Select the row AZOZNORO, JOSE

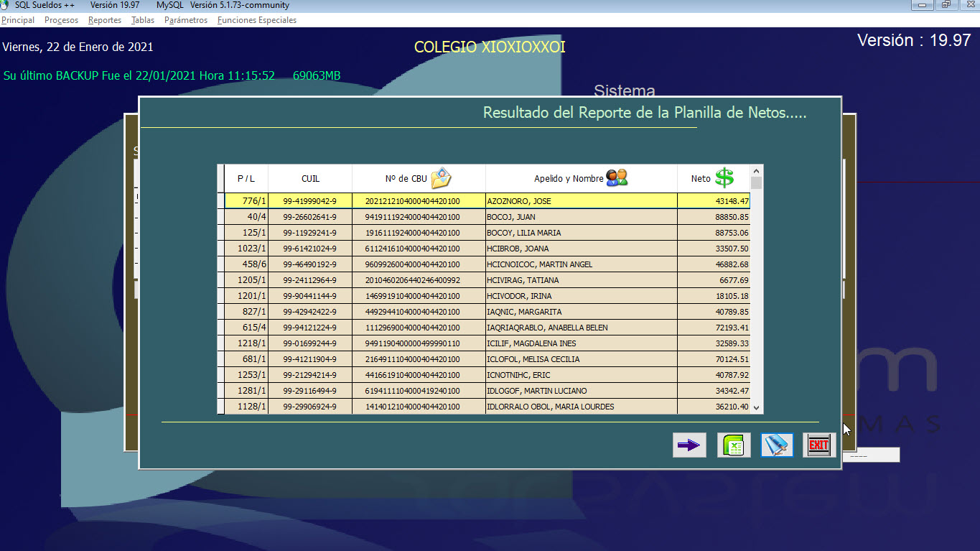tap(487, 201)
